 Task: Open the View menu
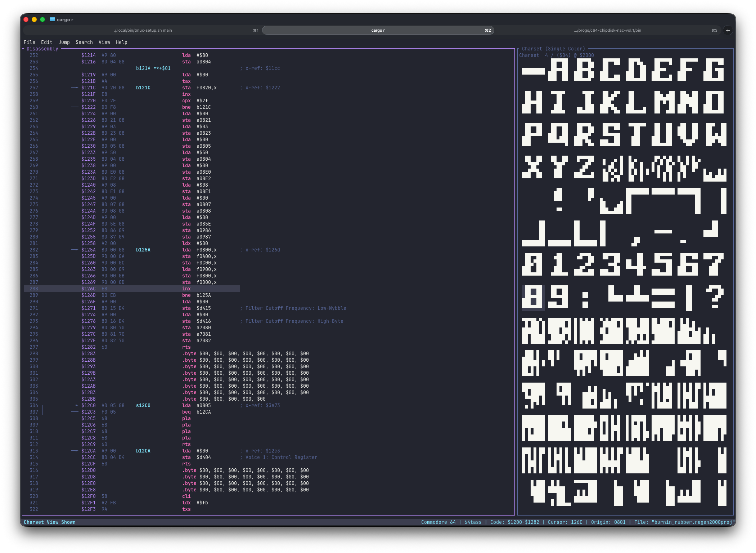coord(104,42)
